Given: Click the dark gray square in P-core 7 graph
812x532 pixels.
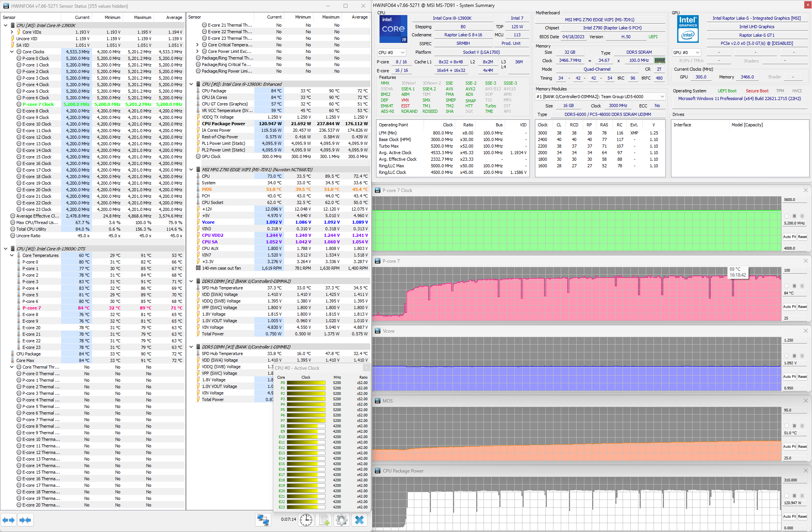Looking at the screenshot, I should [x=794, y=286].
